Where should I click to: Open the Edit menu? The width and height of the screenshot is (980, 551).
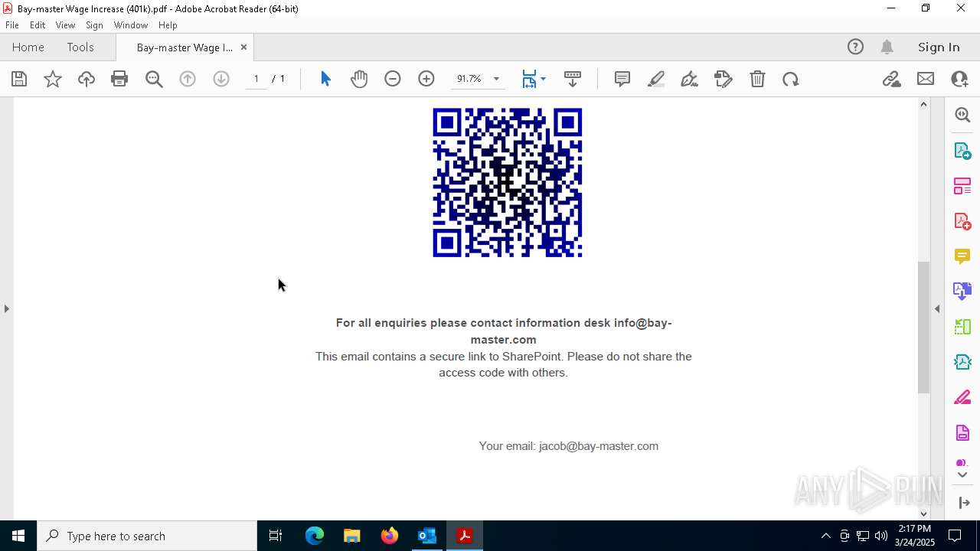coord(38,25)
